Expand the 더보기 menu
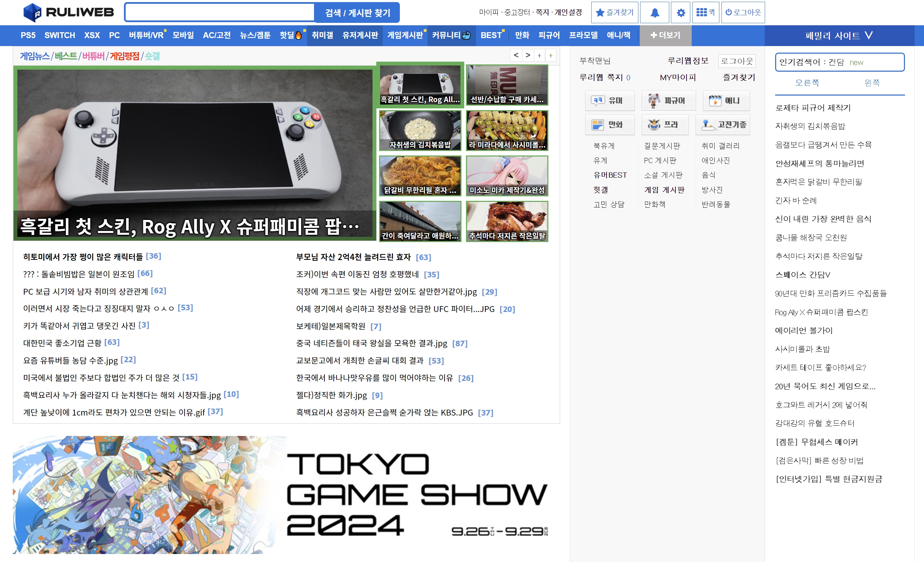 tap(665, 35)
